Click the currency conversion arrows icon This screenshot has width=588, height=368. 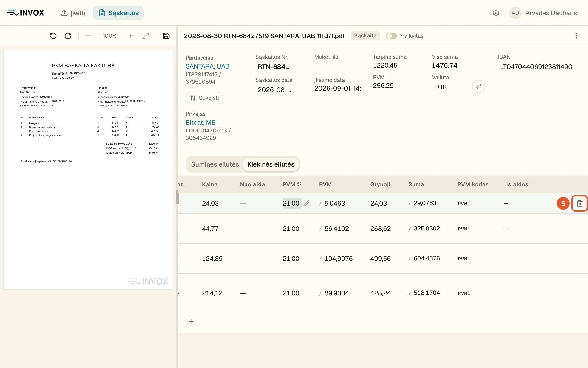tap(478, 87)
